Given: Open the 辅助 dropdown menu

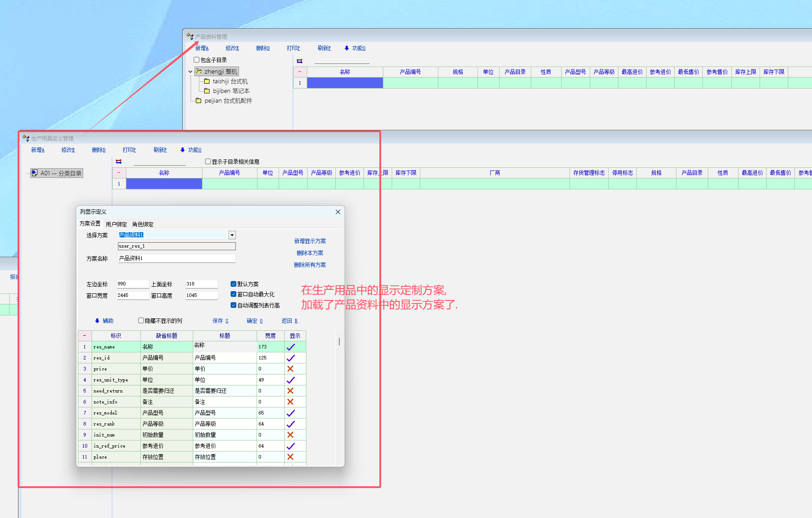Looking at the screenshot, I should point(104,321).
